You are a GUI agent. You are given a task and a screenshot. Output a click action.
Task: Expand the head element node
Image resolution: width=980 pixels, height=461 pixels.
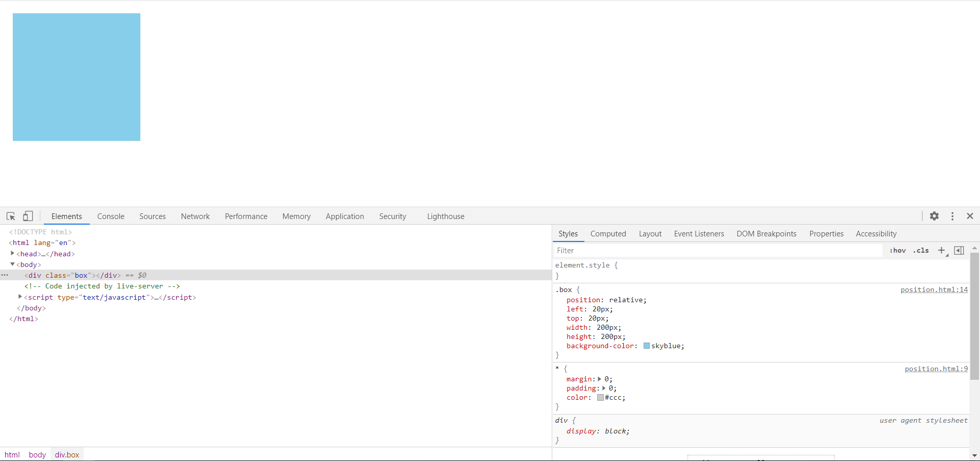12,253
